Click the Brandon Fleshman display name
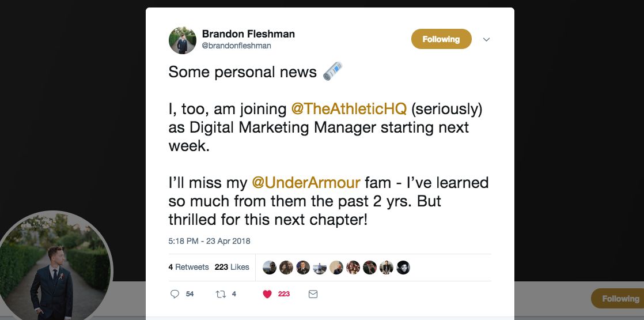 coord(248,34)
